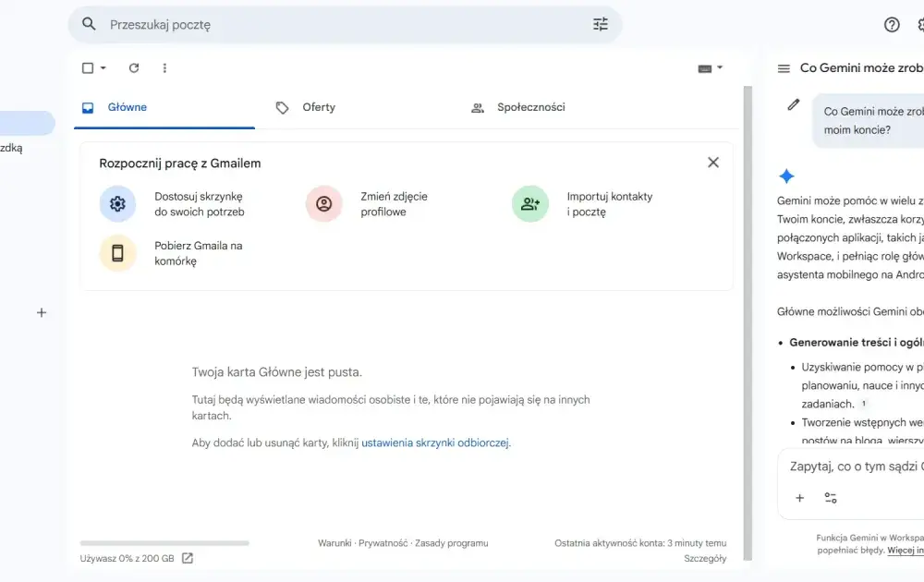Open the three-dot more options menu
This screenshot has height=582, width=924.
click(164, 67)
